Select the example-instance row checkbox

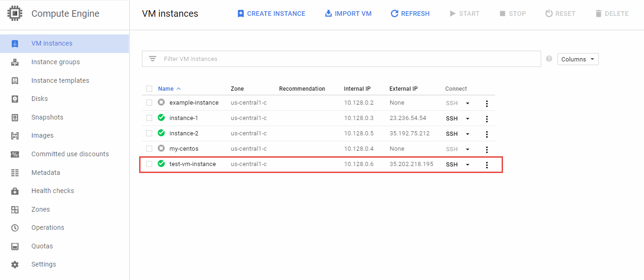(149, 102)
